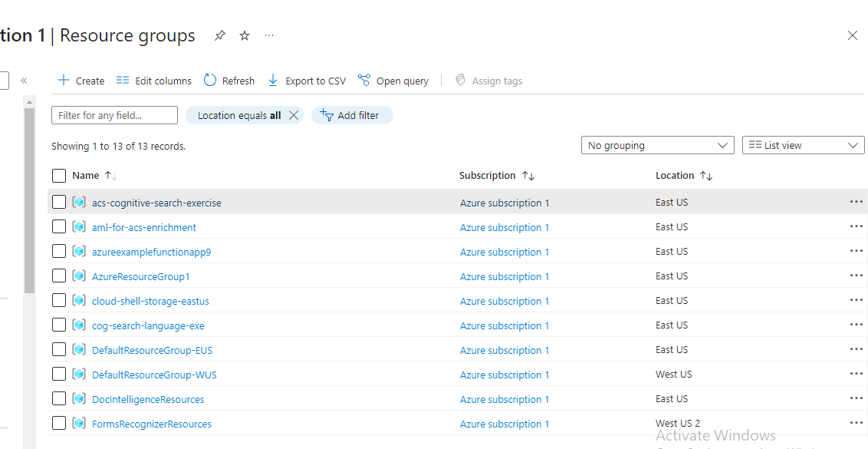Check the acs-cognitive-search-exercise row
This screenshot has height=449, width=868.
(59, 202)
